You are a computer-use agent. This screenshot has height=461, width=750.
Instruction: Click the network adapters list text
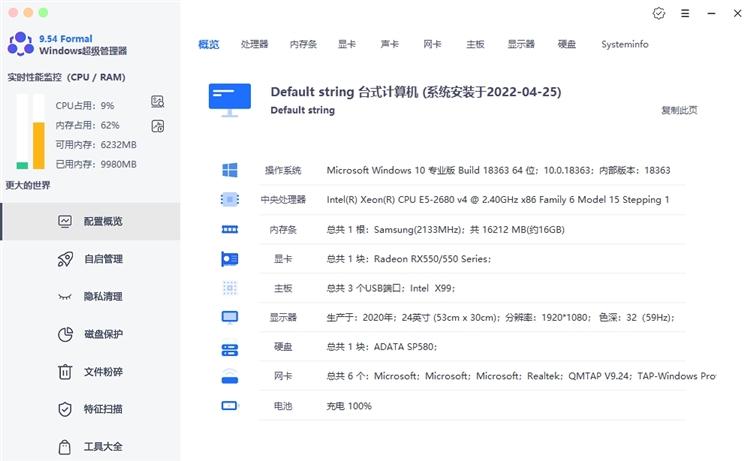coord(521,376)
